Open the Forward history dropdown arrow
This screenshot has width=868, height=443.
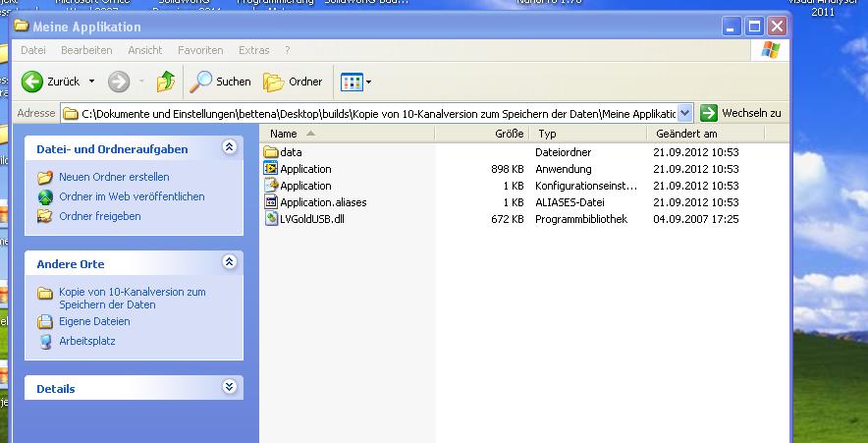pyautogui.click(x=141, y=82)
